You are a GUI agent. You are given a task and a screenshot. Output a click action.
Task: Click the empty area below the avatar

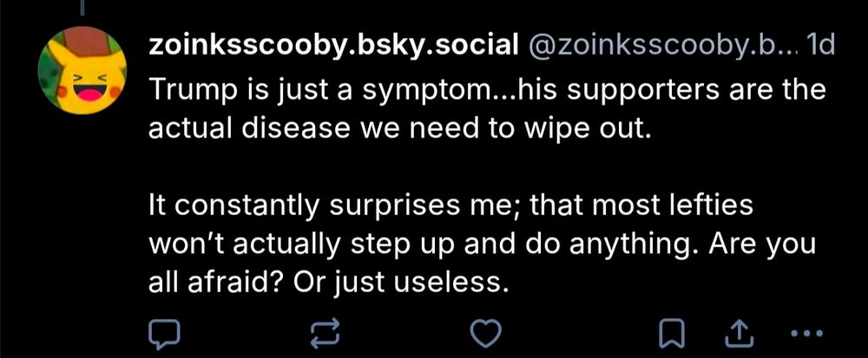(82, 217)
